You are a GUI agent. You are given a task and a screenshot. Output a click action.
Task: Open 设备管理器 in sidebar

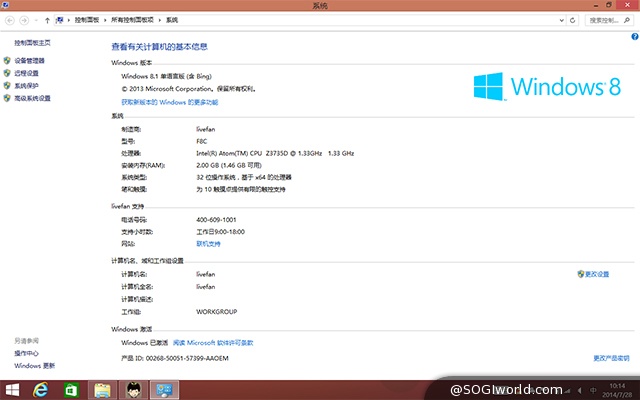[x=29, y=60]
